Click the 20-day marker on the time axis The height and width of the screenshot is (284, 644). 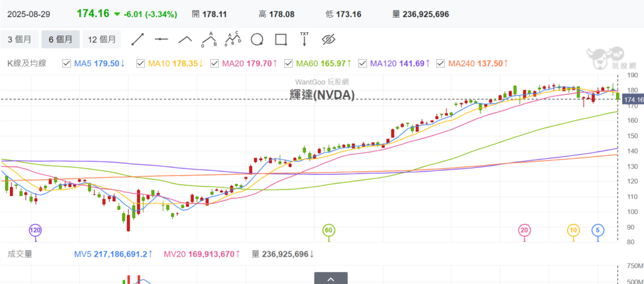(x=524, y=231)
